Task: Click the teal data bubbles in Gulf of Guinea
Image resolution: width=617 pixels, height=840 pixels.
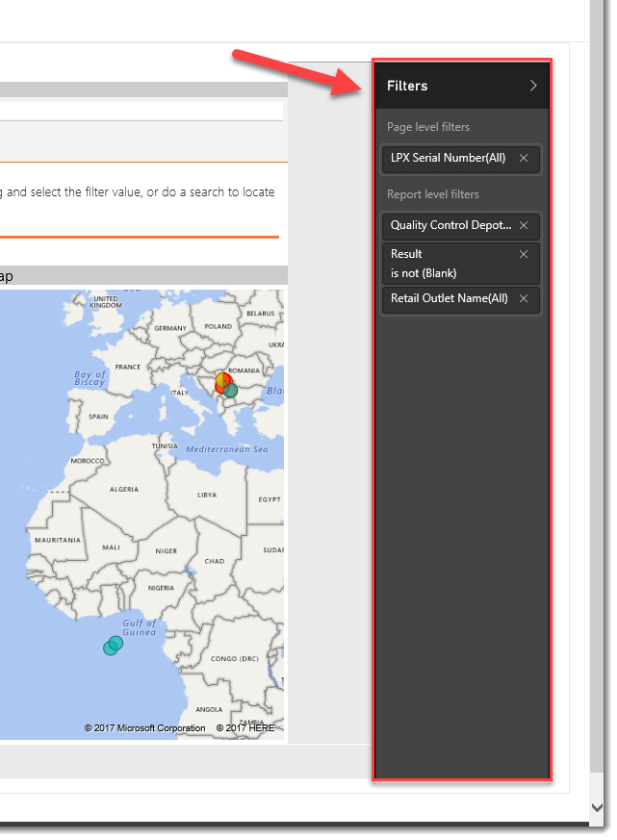Action: [x=114, y=645]
